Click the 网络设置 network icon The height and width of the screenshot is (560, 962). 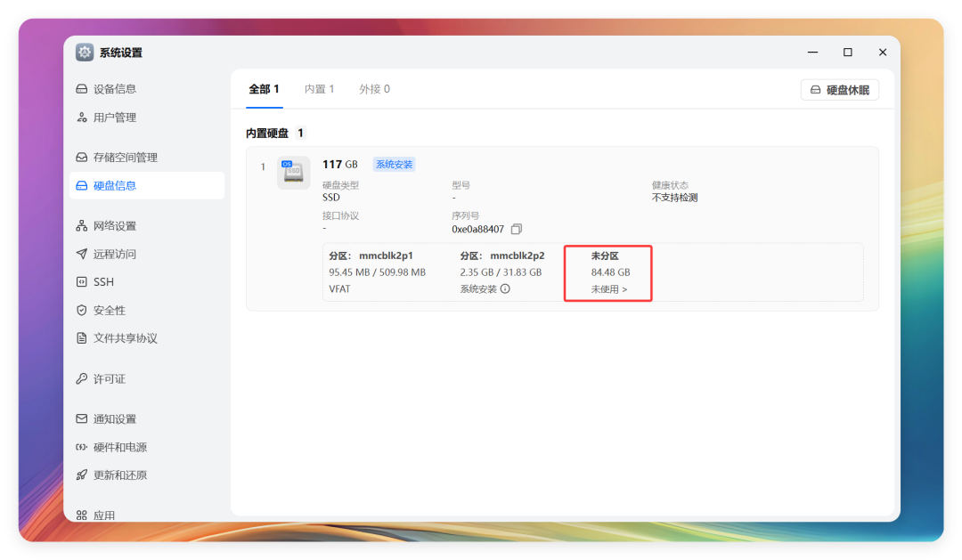[82, 226]
